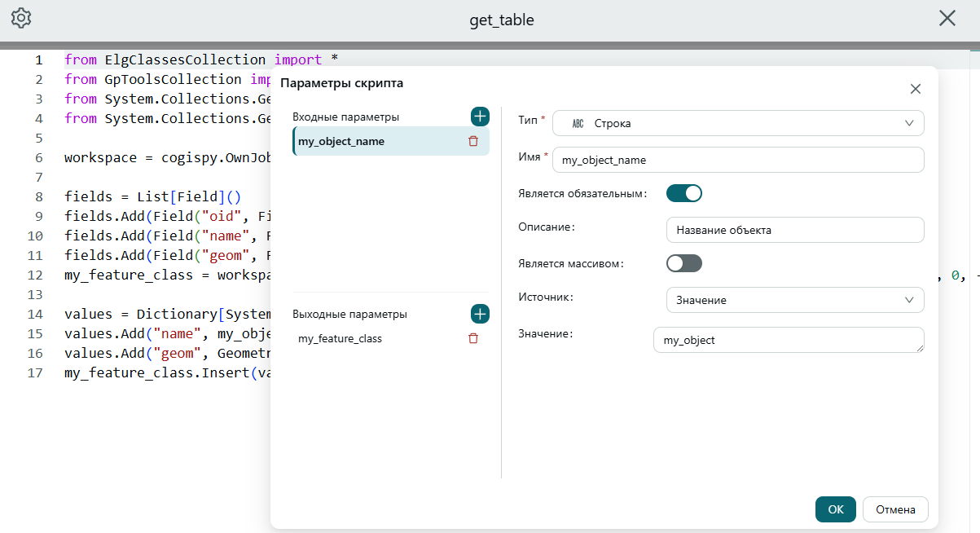The height and width of the screenshot is (533, 980).
Task: Toggle the required parameter switch off
Action: [x=684, y=194]
